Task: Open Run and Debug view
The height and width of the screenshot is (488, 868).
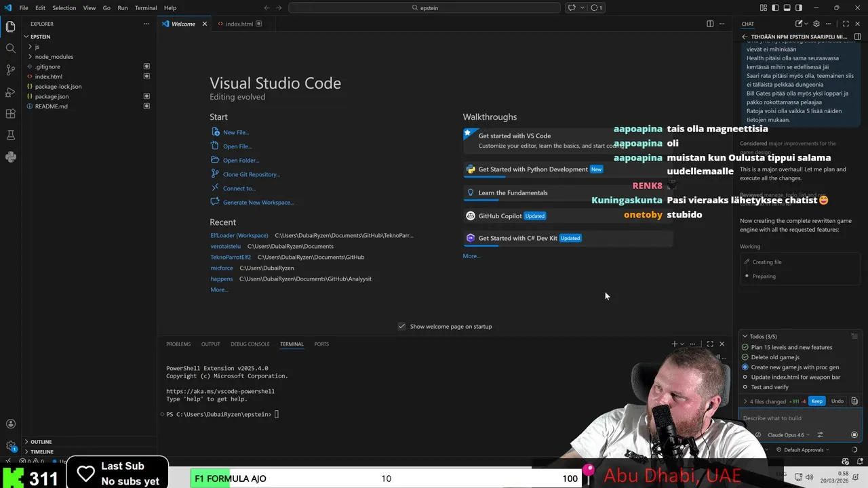Action: [x=10, y=91]
